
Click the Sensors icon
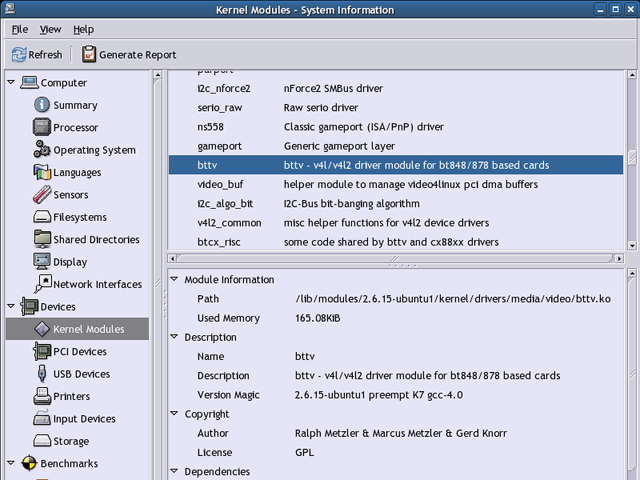(x=42, y=195)
